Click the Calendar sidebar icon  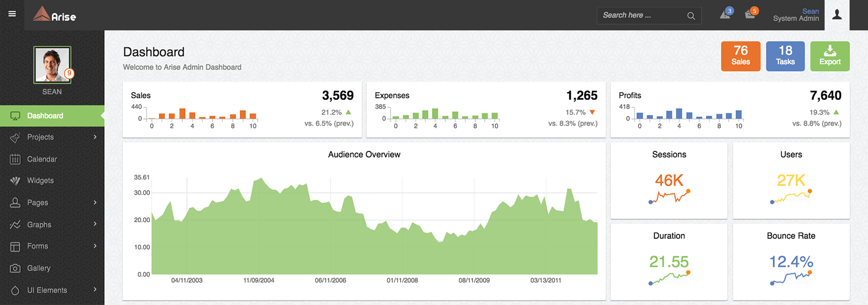coord(15,159)
